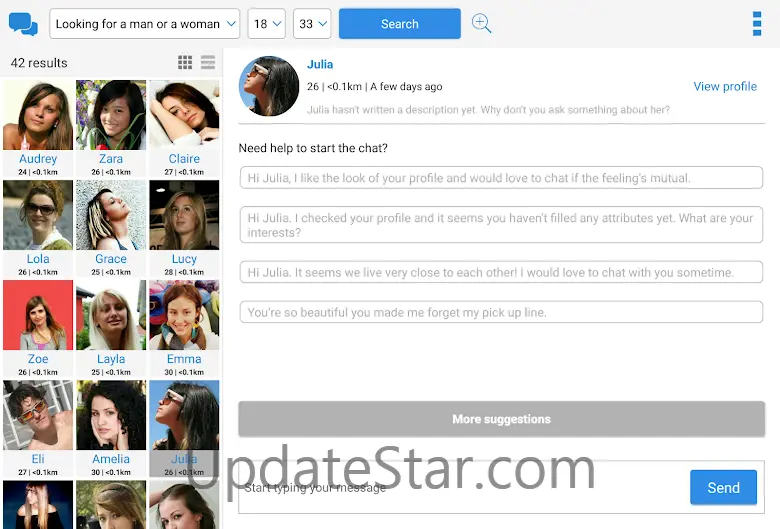Image resolution: width=780 pixels, height=529 pixels.
Task: Click Lucy's '28 | <0.1km' text
Action: tap(184, 272)
